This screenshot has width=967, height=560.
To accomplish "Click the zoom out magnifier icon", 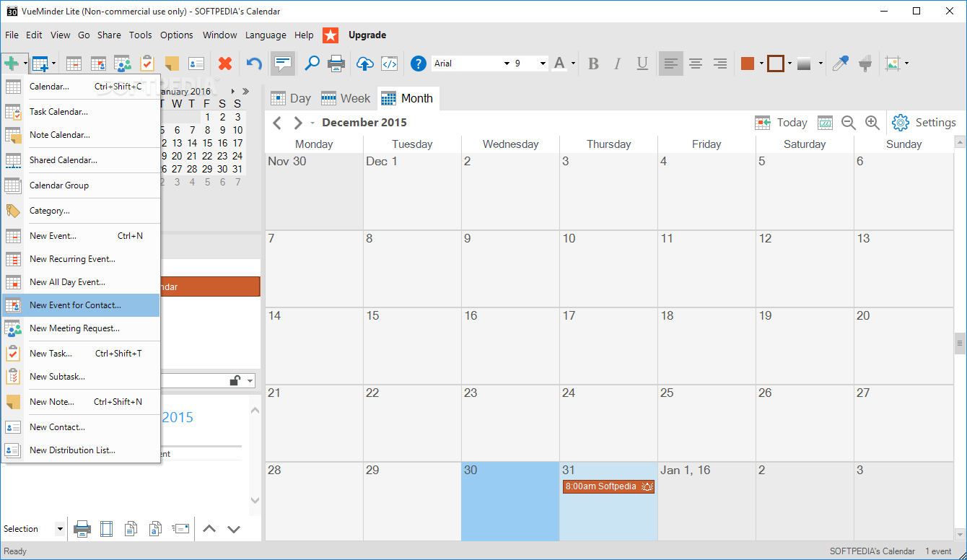I will (848, 123).
